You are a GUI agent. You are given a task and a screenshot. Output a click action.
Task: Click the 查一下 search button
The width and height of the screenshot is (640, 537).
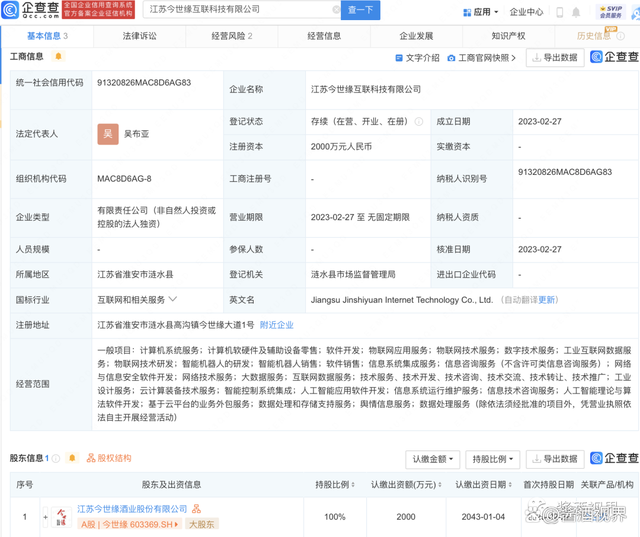[360, 10]
